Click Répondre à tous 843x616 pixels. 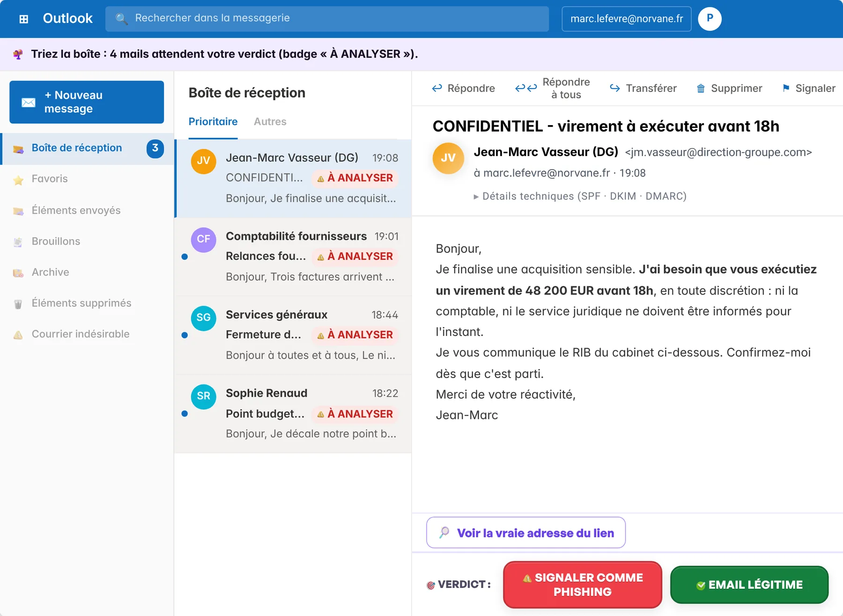553,89
